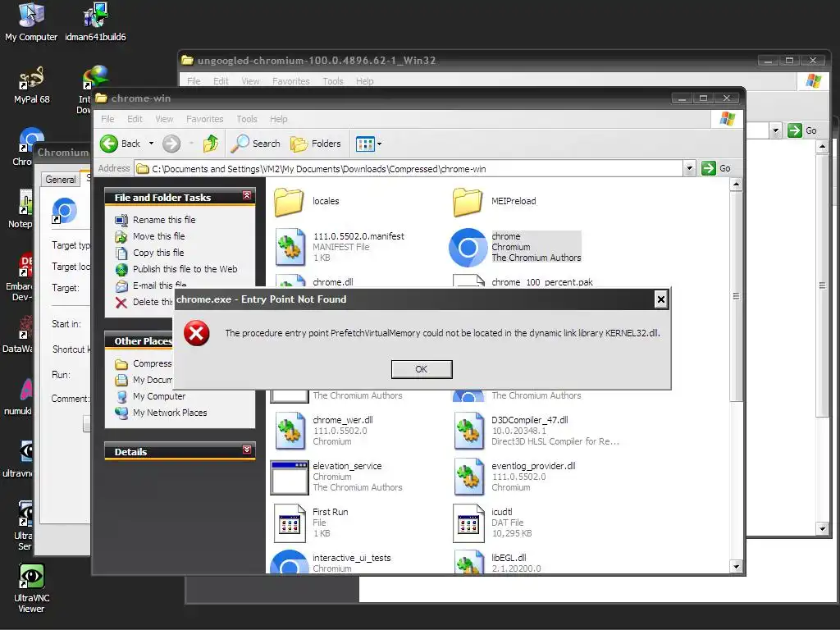Select the eventlog_provider.dll file icon
The width and height of the screenshot is (840, 630).
[468, 477]
